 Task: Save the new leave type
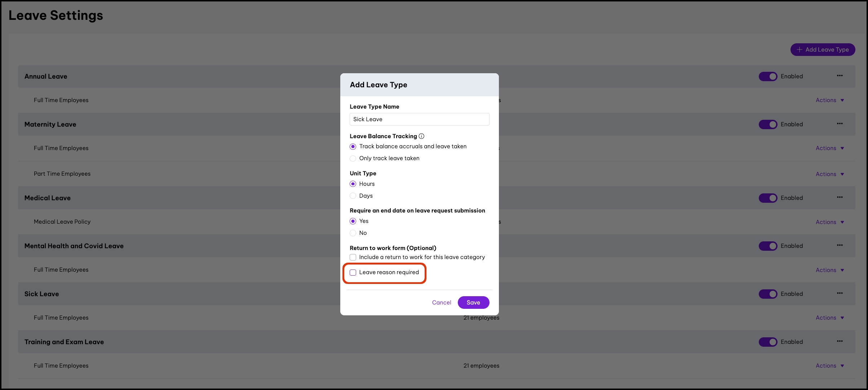pyautogui.click(x=473, y=302)
